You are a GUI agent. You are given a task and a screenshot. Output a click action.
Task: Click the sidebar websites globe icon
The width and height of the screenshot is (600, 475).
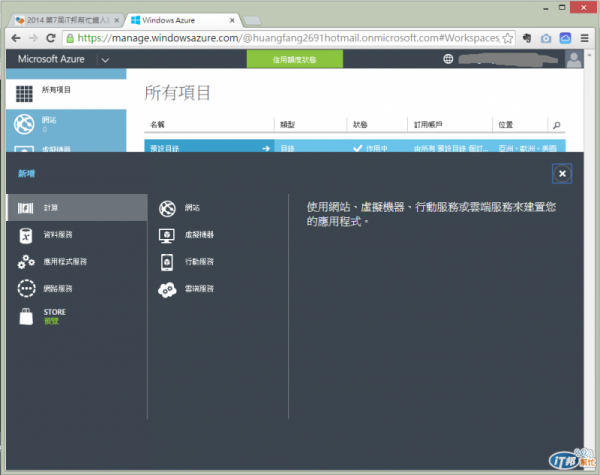(x=24, y=124)
